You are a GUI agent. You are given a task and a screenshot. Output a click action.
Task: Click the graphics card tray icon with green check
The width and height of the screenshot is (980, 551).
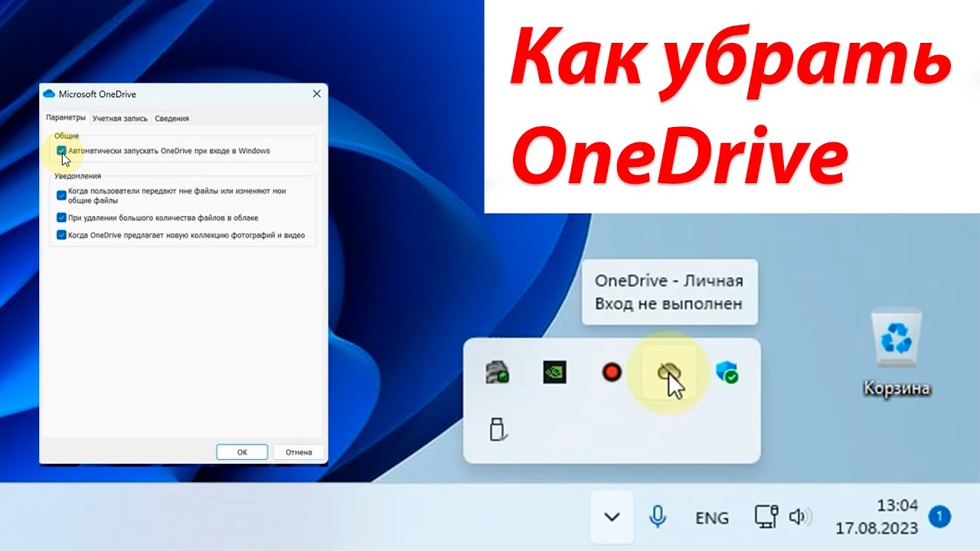(x=498, y=373)
